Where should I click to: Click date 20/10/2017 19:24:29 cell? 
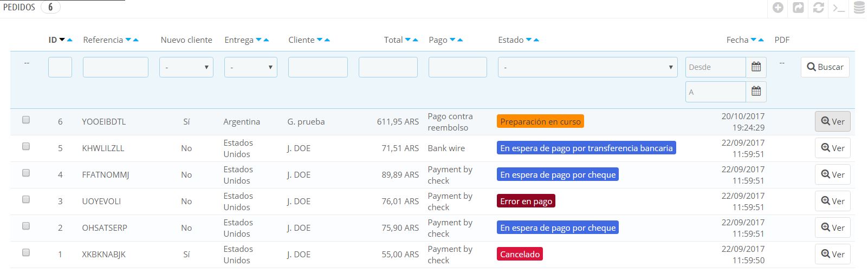click(743, 122)
